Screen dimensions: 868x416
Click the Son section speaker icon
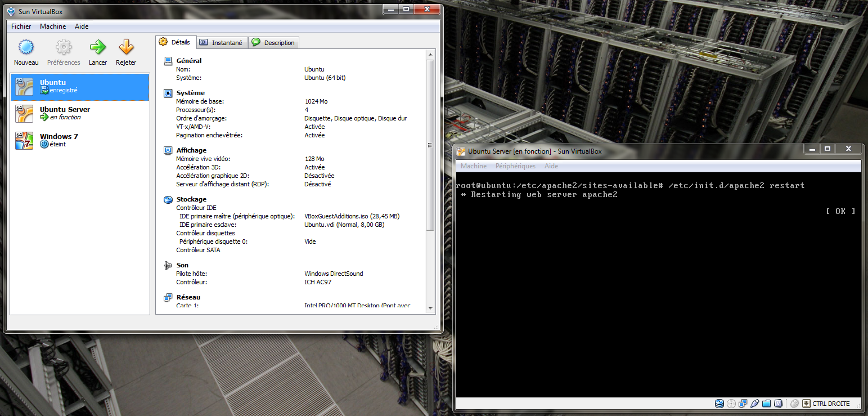pos(168,265)
